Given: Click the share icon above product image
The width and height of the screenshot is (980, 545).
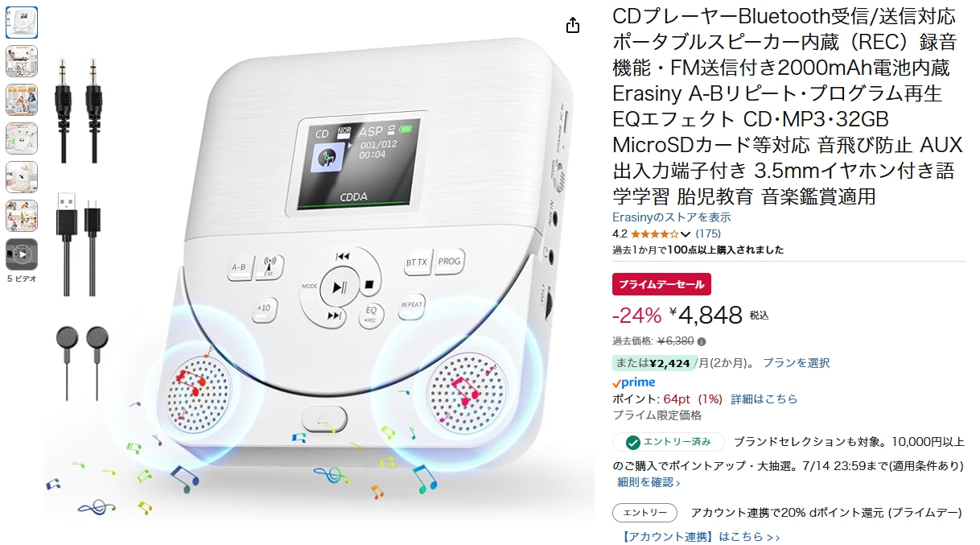Looking at the screenshot, I should (x=573, y=26).
